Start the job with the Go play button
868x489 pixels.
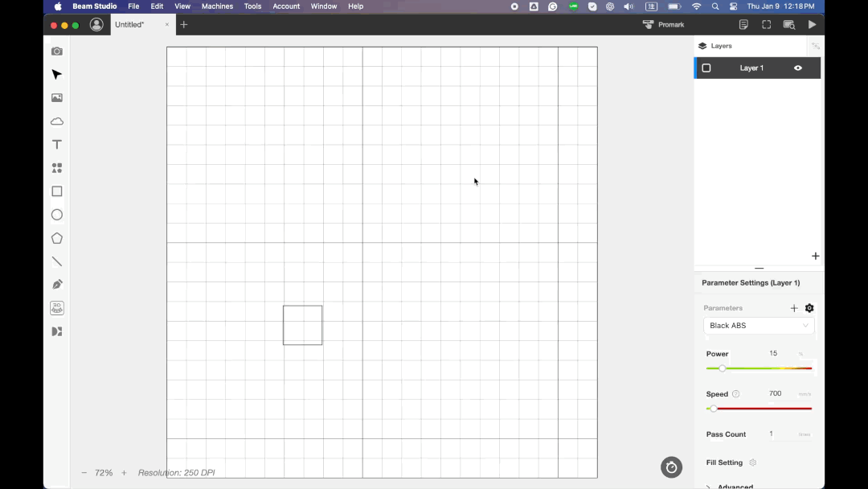[x=812, y=24]
